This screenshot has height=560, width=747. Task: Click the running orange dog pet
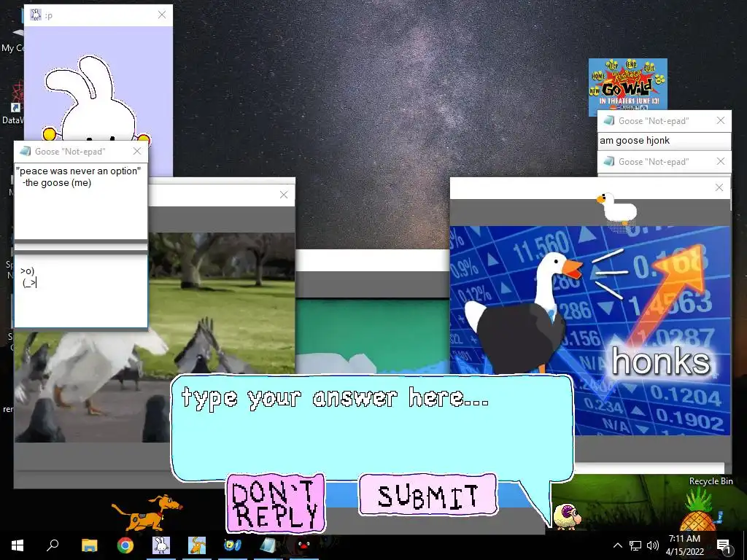tap(147, 513)
